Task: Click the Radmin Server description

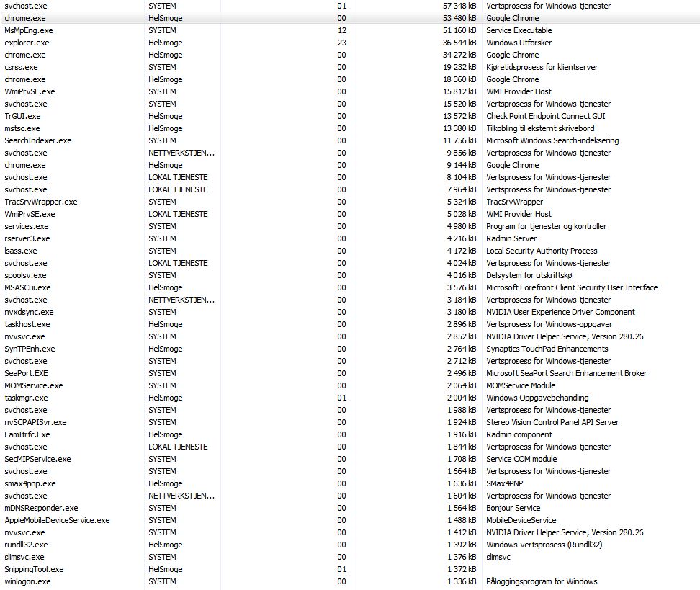Action: coord(511,238)
